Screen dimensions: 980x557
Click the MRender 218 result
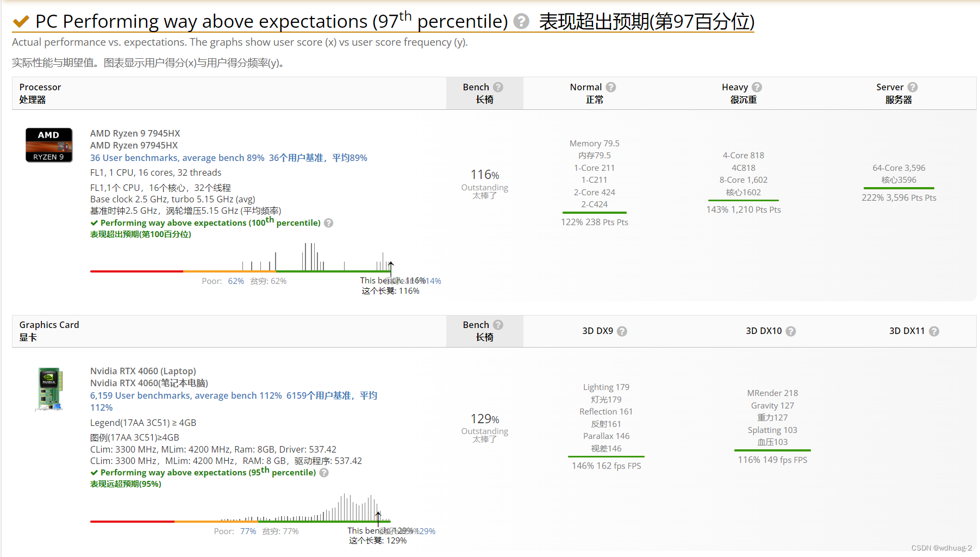click(x=773, y=393)
